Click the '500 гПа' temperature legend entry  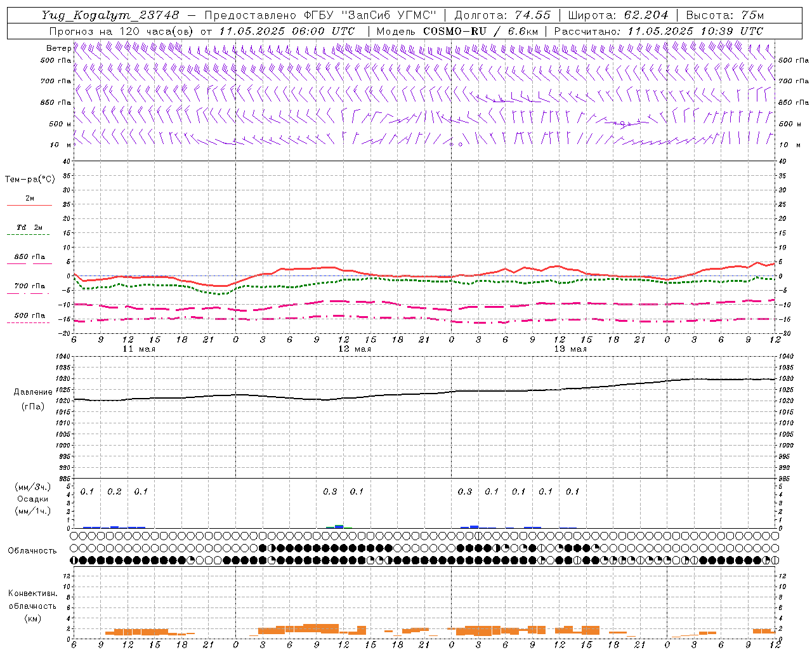[30, 315]
